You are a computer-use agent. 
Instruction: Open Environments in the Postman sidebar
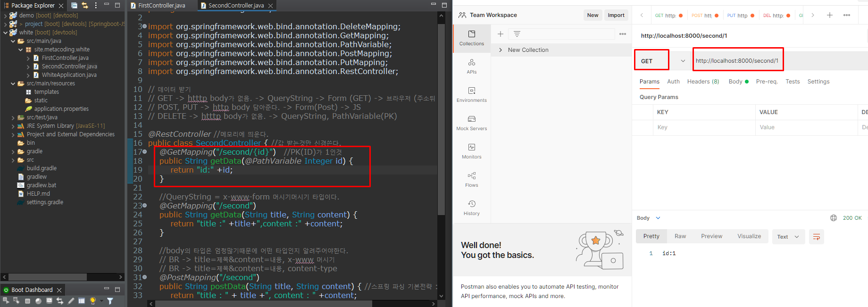pos(472,94)
